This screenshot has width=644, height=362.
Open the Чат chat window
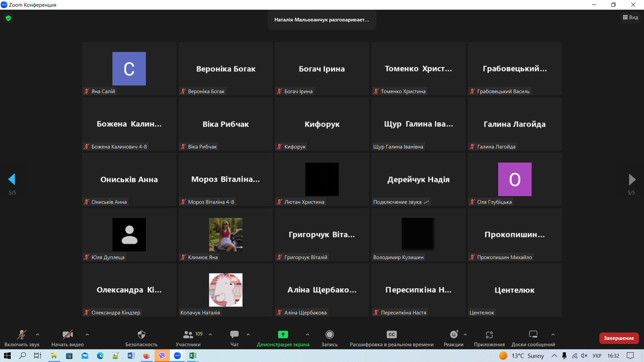click(x=234, y=335)
